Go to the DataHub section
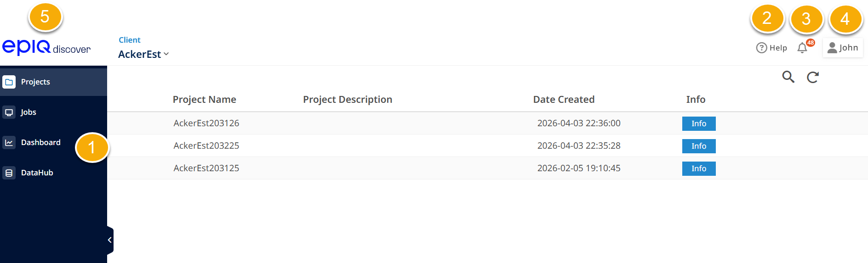Screen dimensions: 868x263 click(x=37, y=173)
